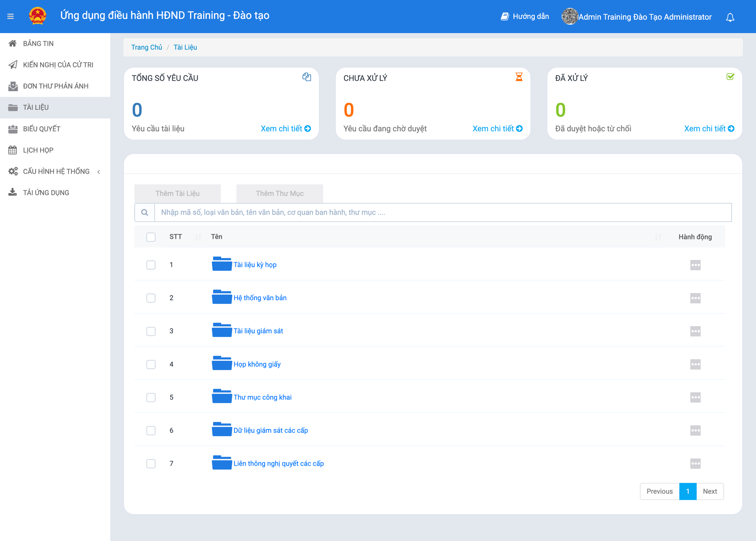
Task: Sort the table by STT column
Action: pyautogui.click(x=198, y=237)
